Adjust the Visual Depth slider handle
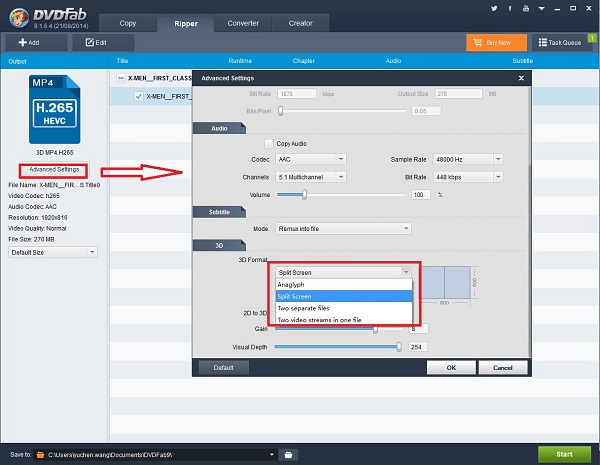The height and width of the screenshot is (465, 600). point(399,347)
